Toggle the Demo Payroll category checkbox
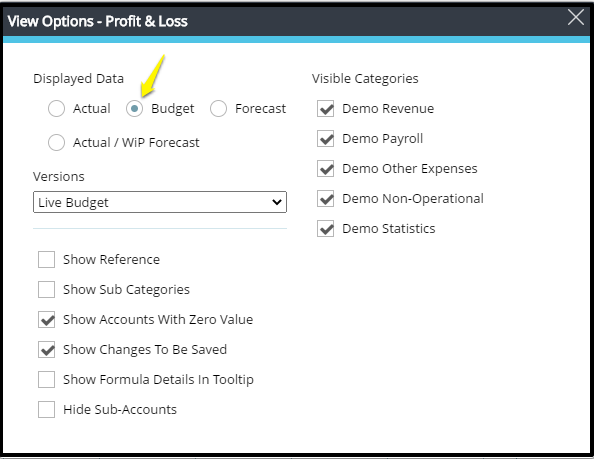This screenshot has width=594, height=459. (x=325, y=139)
